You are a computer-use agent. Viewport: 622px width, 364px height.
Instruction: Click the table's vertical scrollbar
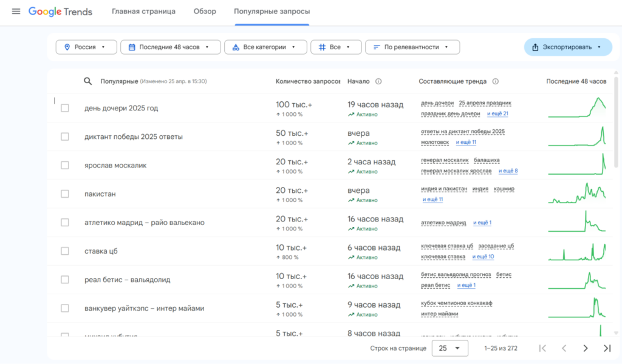pyautogui.click(x=616, y=122)
